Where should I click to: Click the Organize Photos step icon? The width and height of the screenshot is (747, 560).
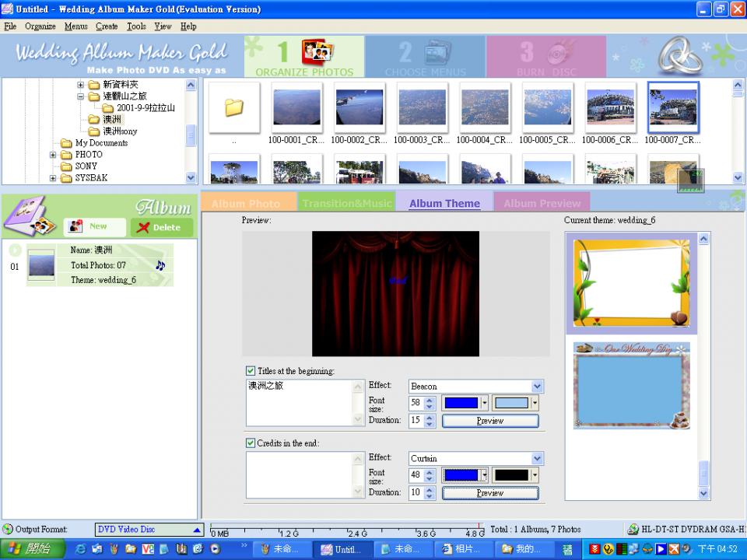[x=317, y=52]
